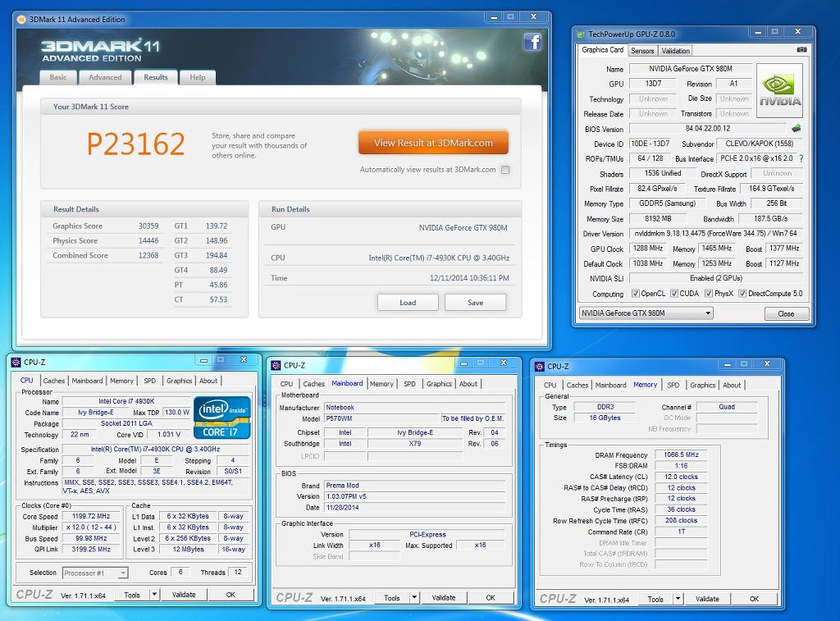The image size is (840, 621).
Task: Switch to the Sensors tab in GPU-Z
Action: click(x=642, y=51)
